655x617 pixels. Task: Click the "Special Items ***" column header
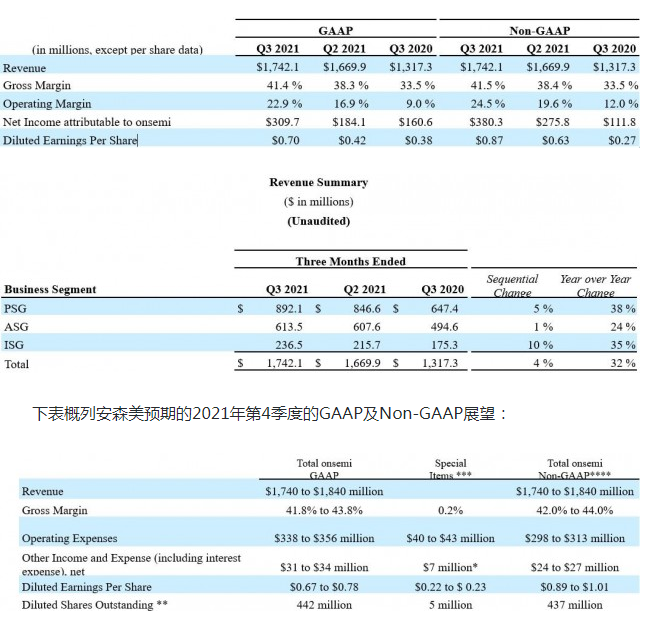point(450,470)
